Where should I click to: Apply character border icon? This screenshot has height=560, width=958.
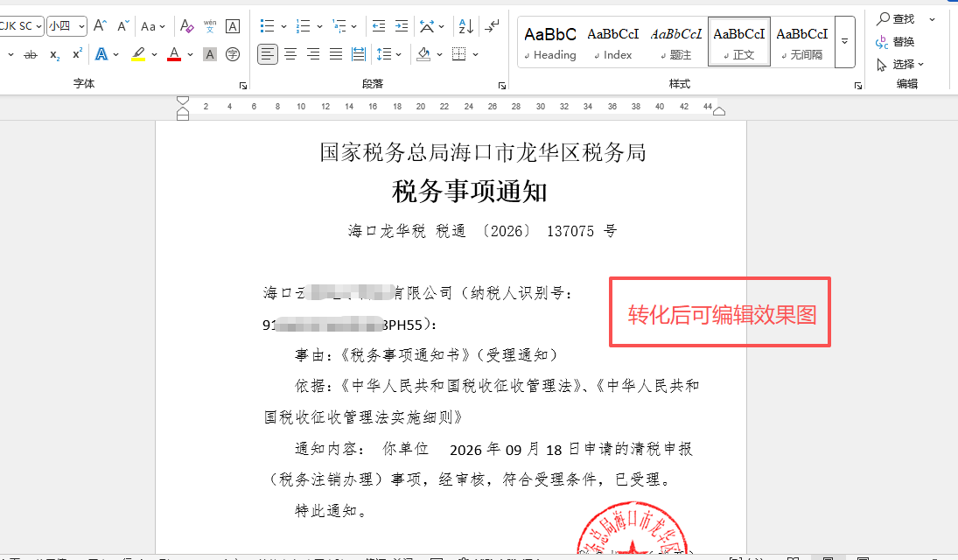(232, 25)
